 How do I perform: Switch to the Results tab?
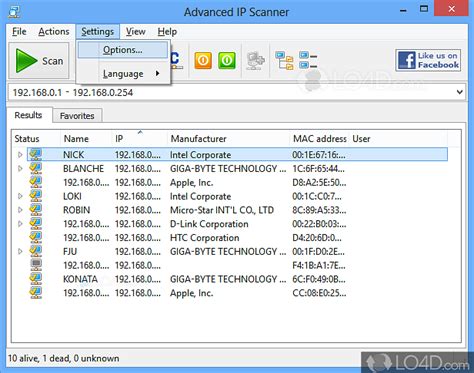click(x=28, y=115)
